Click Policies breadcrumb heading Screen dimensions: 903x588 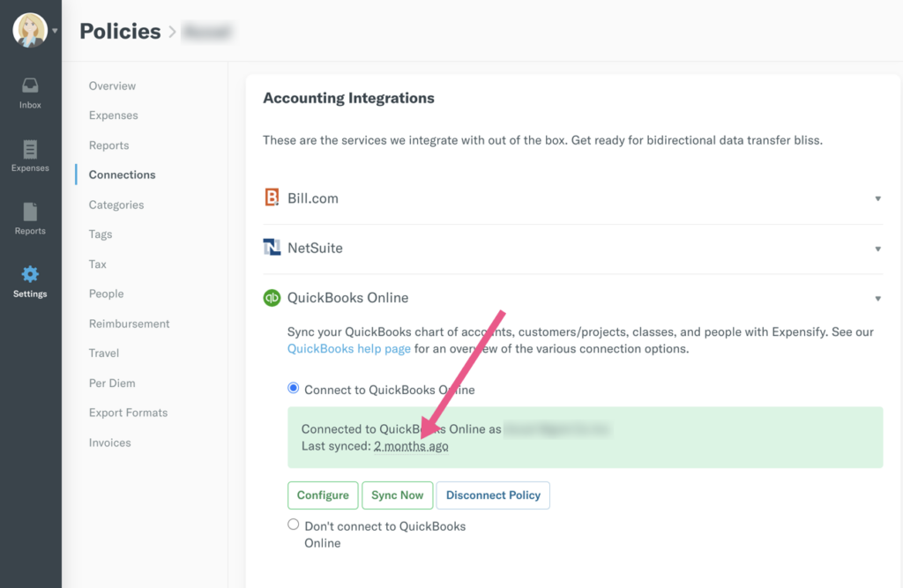click(120, 31)
